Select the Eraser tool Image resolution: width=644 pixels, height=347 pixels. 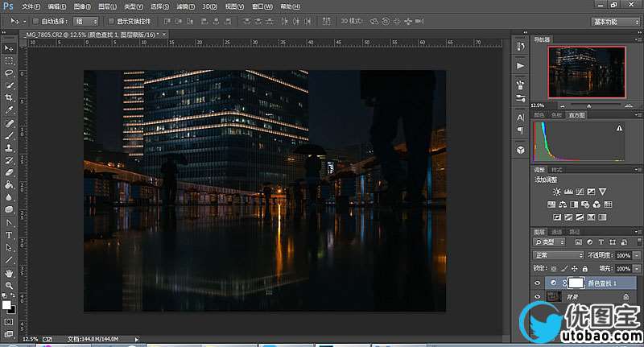click(9, 172)
